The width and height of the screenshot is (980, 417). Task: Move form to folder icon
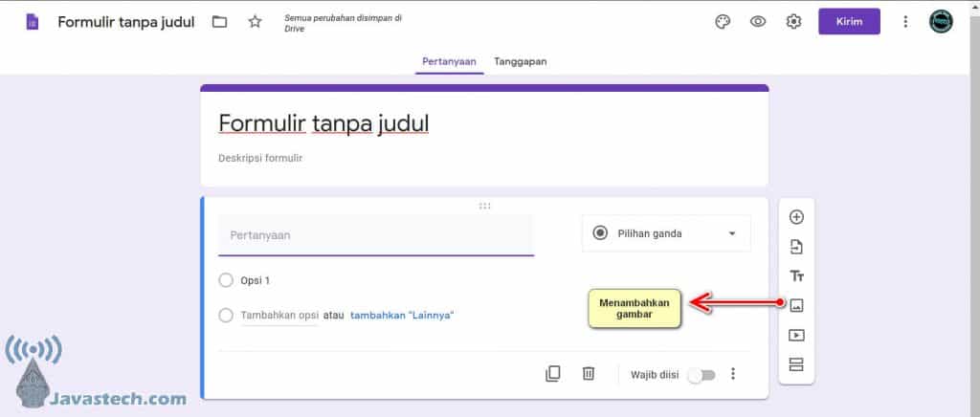coord(219,22)
